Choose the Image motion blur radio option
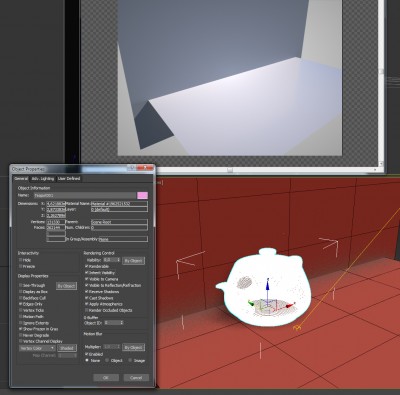 click(x=130, y=360)
